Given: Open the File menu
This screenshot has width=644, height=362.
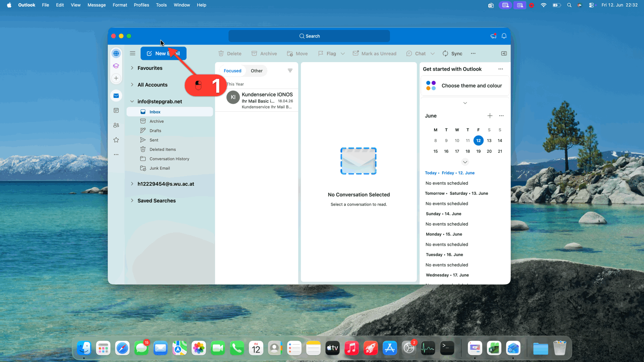Looking at the screenshot, I should point(45,5).
